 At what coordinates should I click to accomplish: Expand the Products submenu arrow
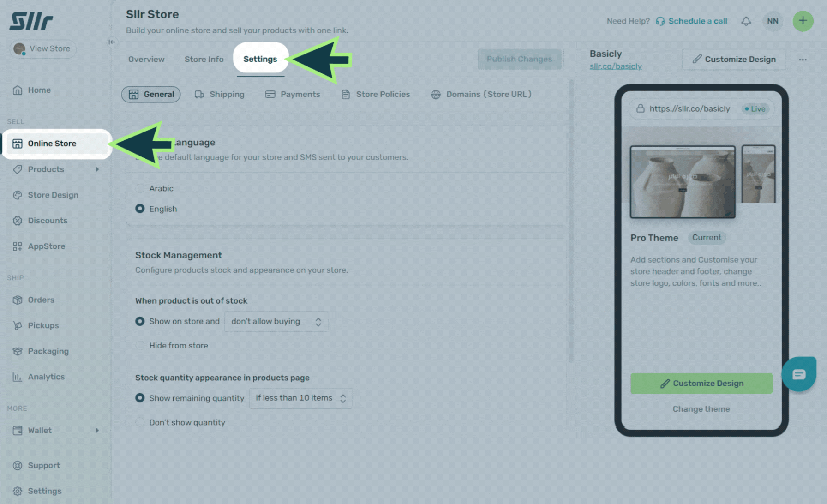[97, 169]
